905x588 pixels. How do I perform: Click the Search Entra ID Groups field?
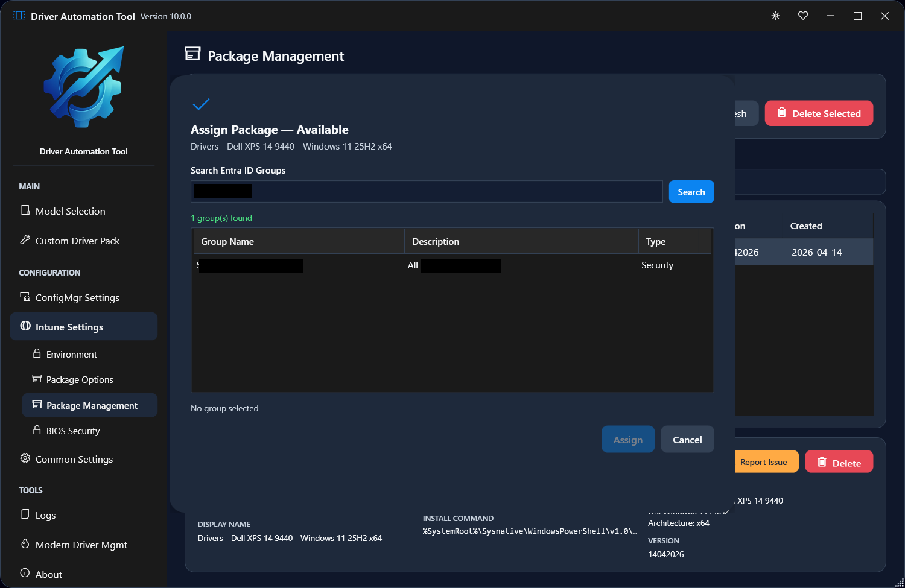point(427,191)
